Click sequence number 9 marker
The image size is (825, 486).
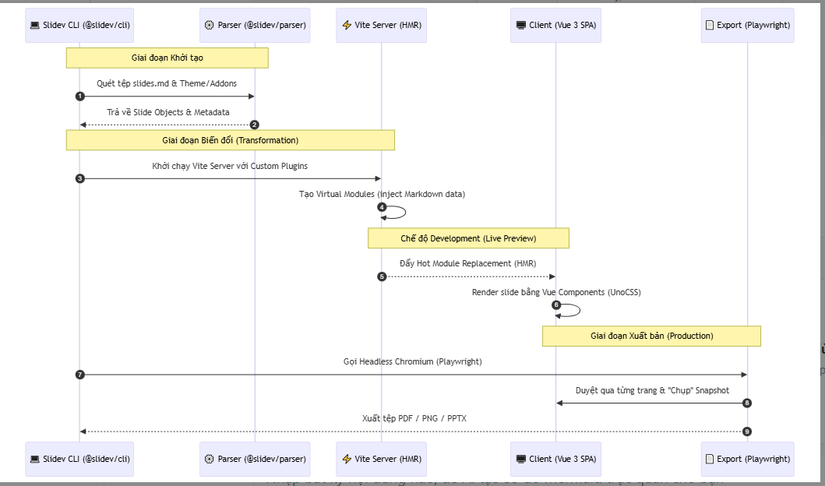click(x=746, y=431)
